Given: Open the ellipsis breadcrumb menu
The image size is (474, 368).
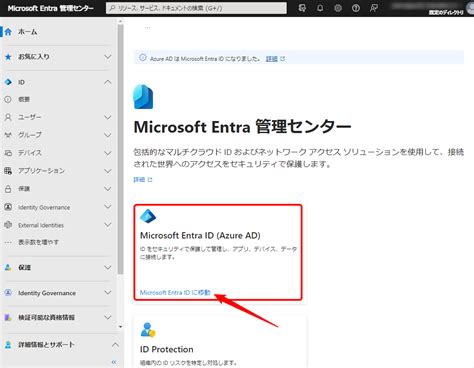Looking at the screenshot, I should 147,27.
